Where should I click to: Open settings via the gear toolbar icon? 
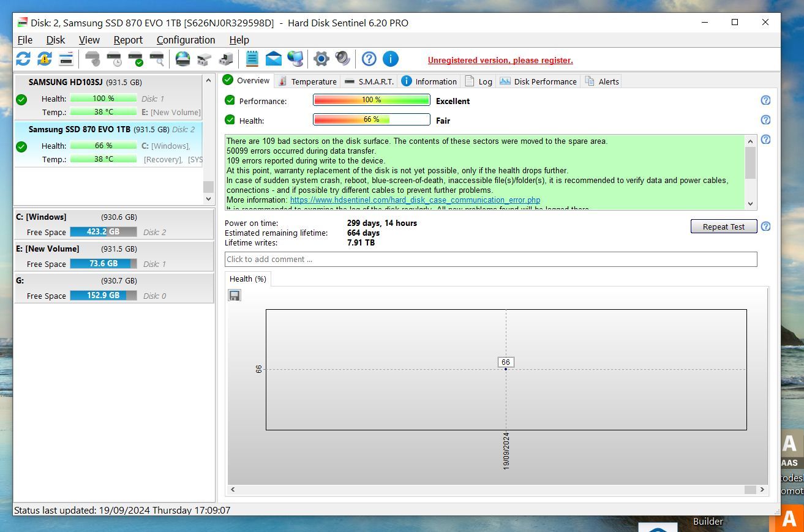pos(321,59)
